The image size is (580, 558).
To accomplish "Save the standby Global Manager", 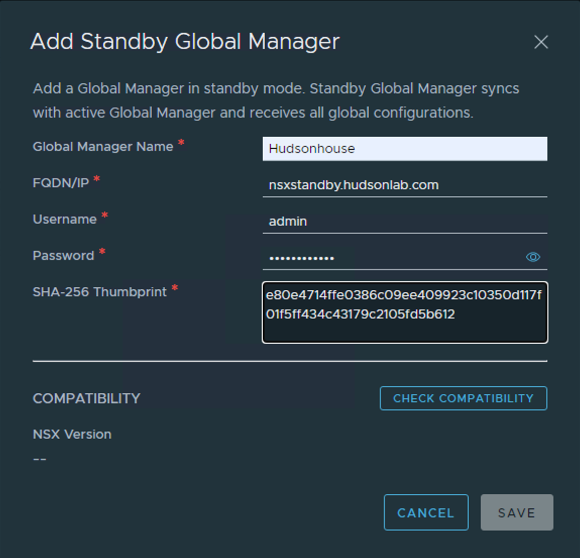I will tap(517, 513).
